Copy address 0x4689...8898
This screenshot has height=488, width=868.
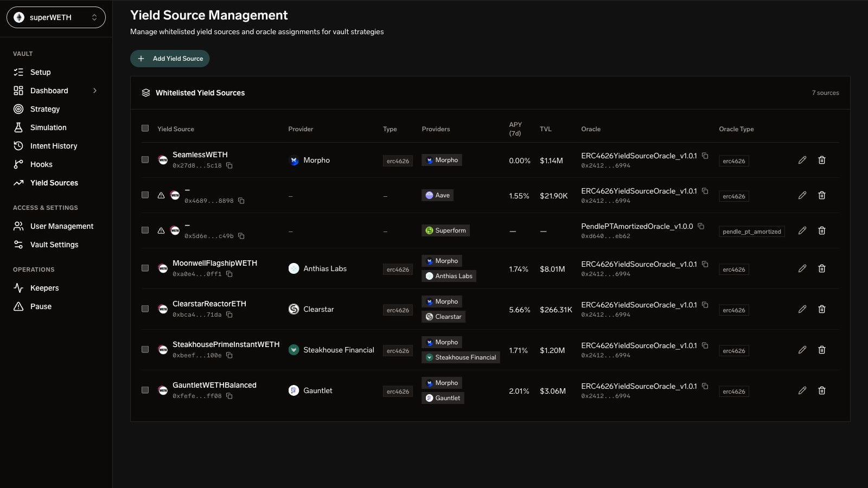[x=241, y=201]
